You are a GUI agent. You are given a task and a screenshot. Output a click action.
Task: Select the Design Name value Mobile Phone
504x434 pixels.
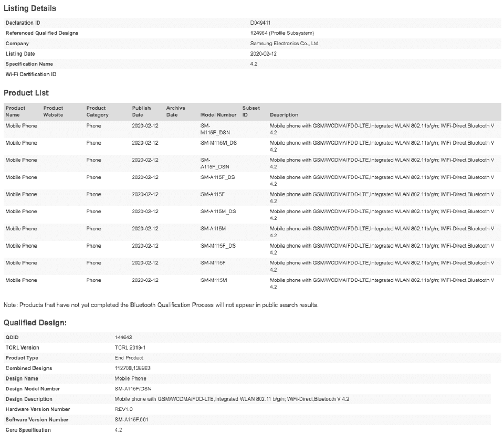(x=131, y=378)
